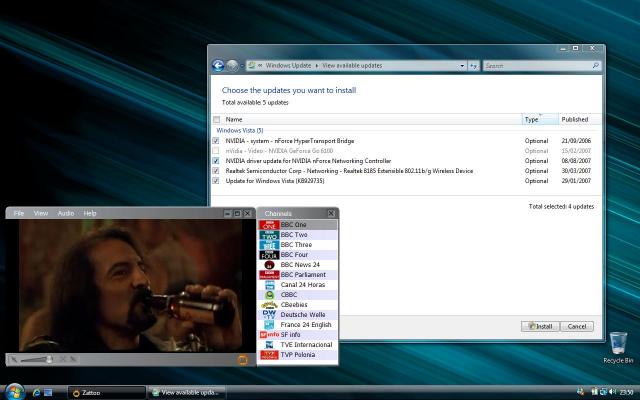
Task: Open the Zattoo Help menu
Action: click(90, 213)
